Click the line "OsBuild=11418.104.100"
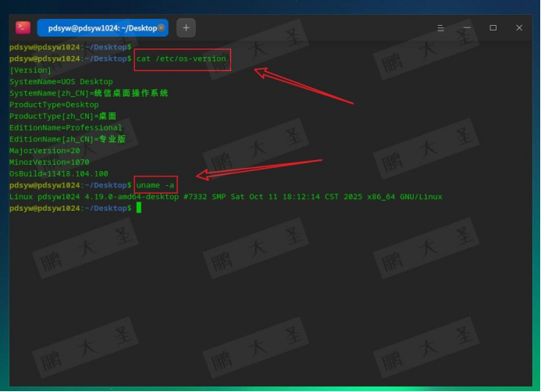The image size is (541, 392). (x=59, y=174)
